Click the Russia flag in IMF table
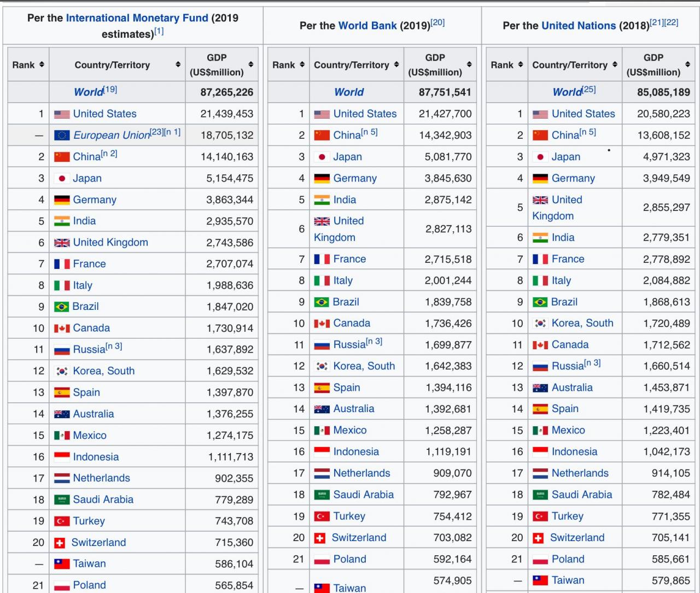700x593 pixels. pos(62,350)
